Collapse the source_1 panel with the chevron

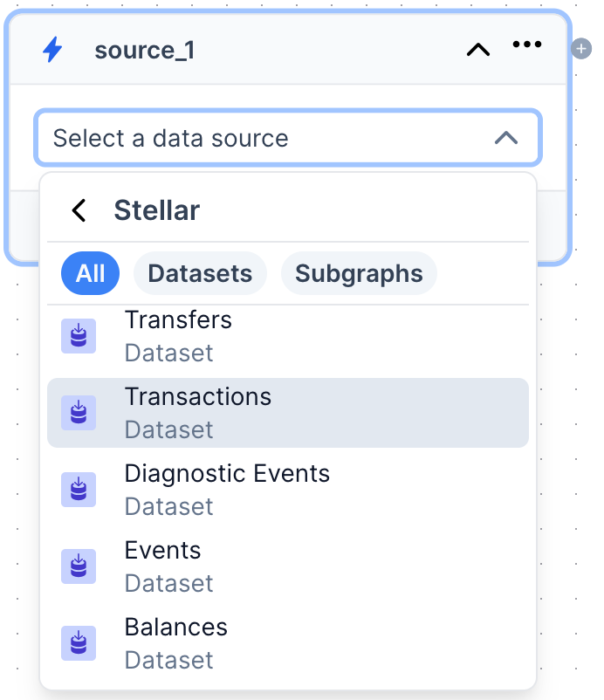(477, 50)
